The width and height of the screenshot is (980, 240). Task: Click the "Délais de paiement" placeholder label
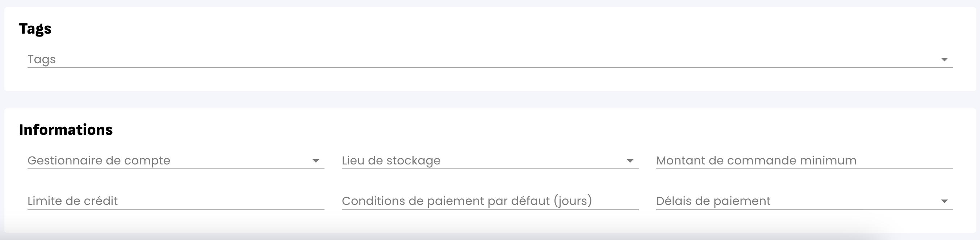point(713,201)
